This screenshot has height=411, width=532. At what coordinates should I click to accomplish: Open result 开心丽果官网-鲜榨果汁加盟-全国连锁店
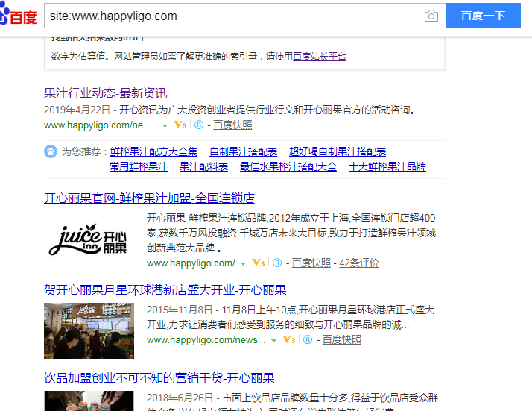149,198
